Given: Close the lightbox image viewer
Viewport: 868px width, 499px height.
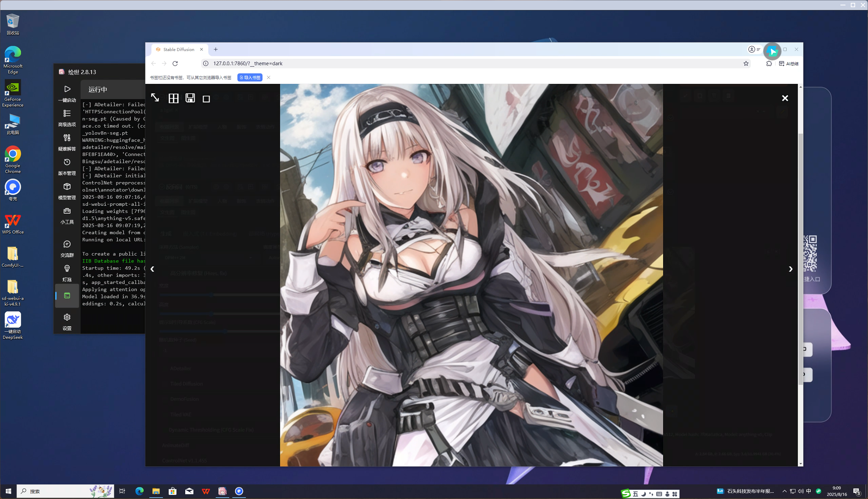Looking at the screenshot, I should [x=785, y=98].
